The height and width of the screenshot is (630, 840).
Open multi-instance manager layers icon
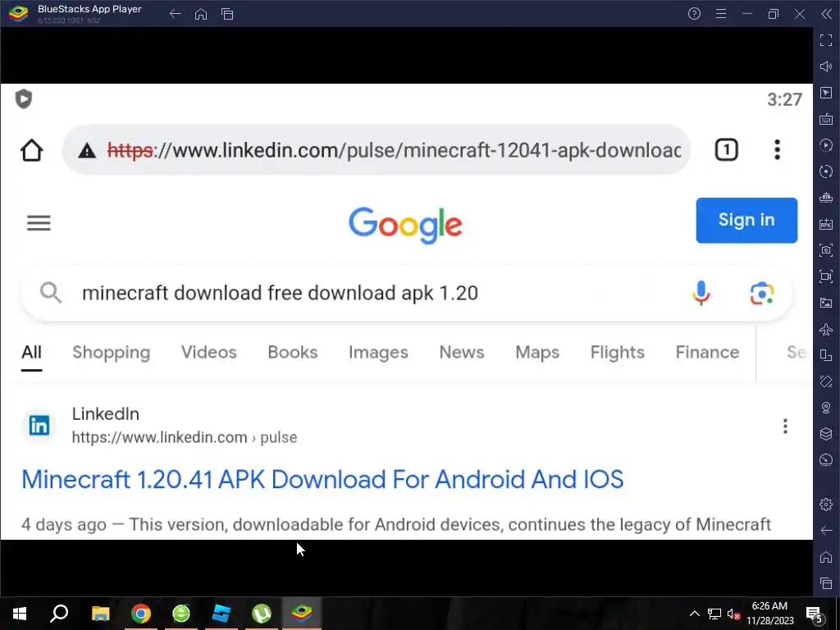[825, 434]
